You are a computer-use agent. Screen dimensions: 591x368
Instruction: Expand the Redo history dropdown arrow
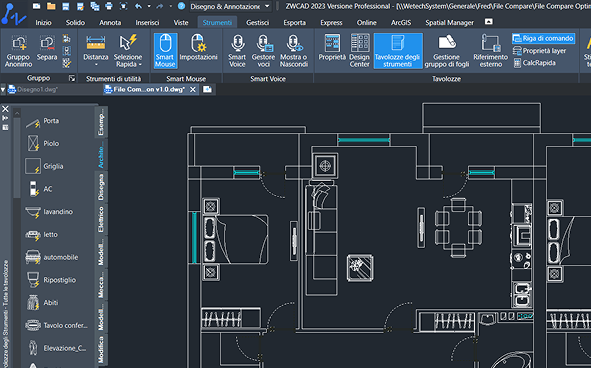(x=170, y=6)
